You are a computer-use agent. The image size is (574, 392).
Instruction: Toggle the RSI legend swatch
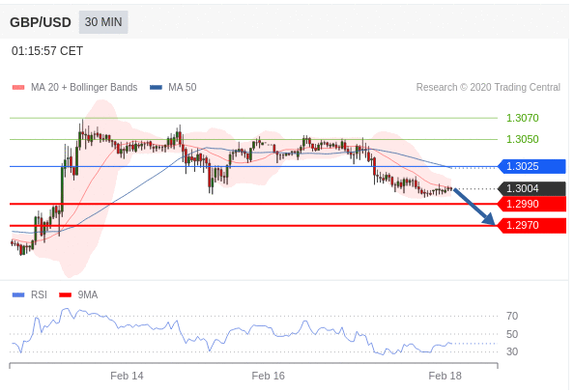tap(18, 294)
